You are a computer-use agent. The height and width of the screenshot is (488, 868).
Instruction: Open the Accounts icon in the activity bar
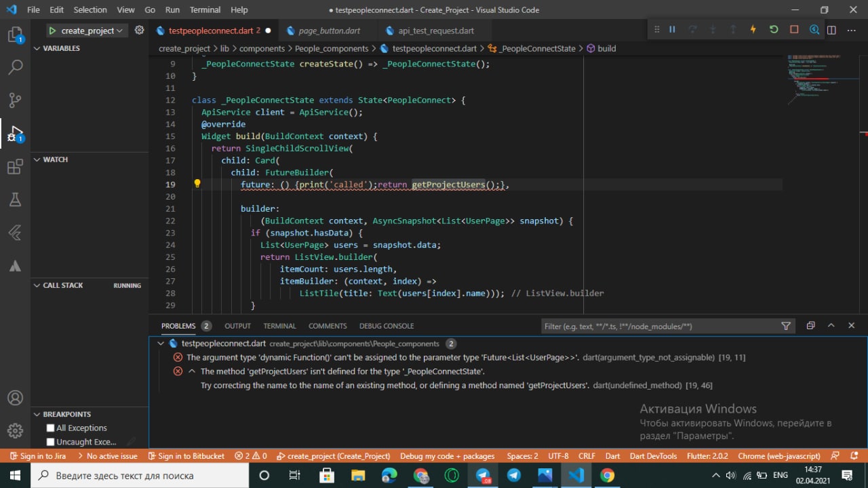15,398
